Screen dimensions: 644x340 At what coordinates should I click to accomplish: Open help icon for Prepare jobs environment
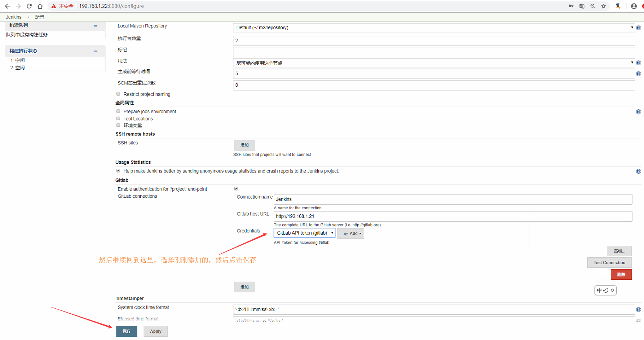638,112
